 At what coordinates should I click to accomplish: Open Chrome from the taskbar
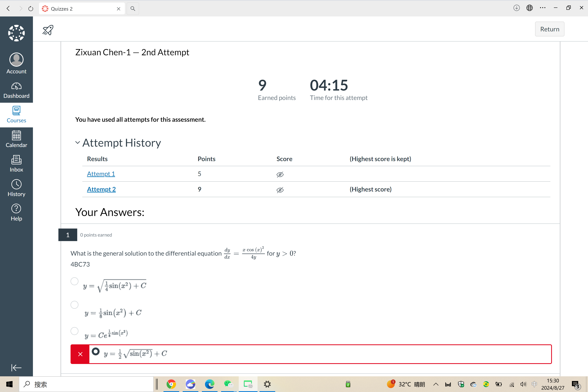pos(171,384)
